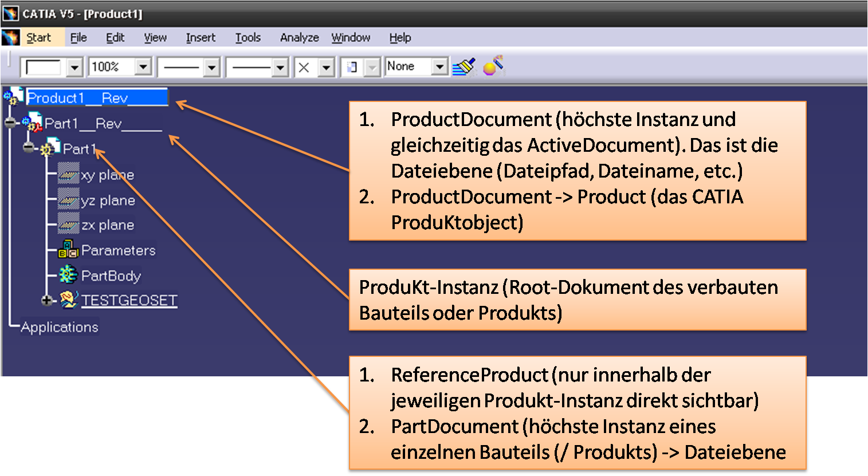Click the 100% transparency value field

(x=112, y=67)
